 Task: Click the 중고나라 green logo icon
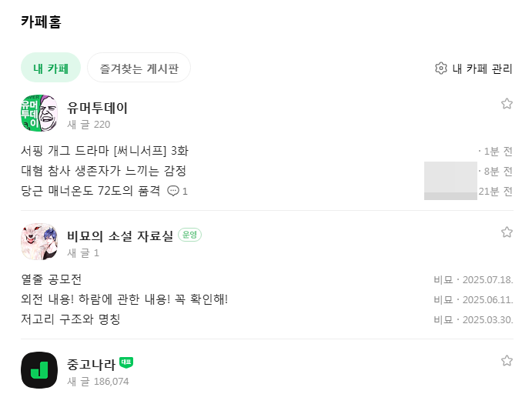[39, 370]
